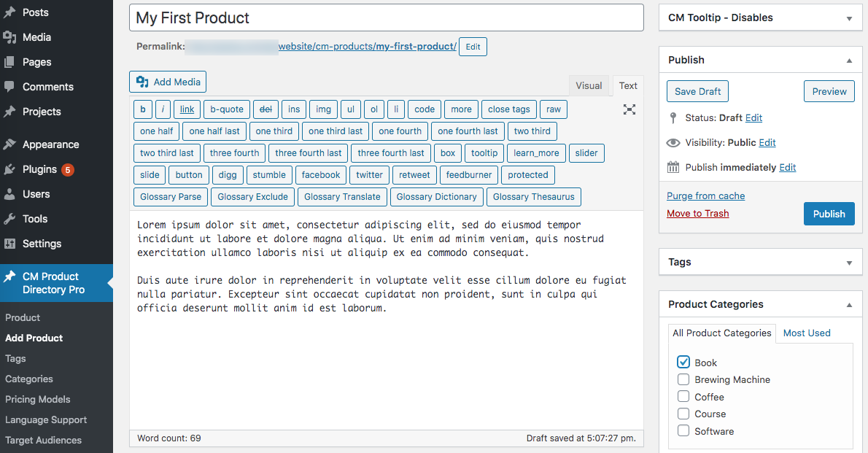The height and width of the screenshot is (453, 868).
Task: Select the All Product Categories tab
Action: click(722, 333)
